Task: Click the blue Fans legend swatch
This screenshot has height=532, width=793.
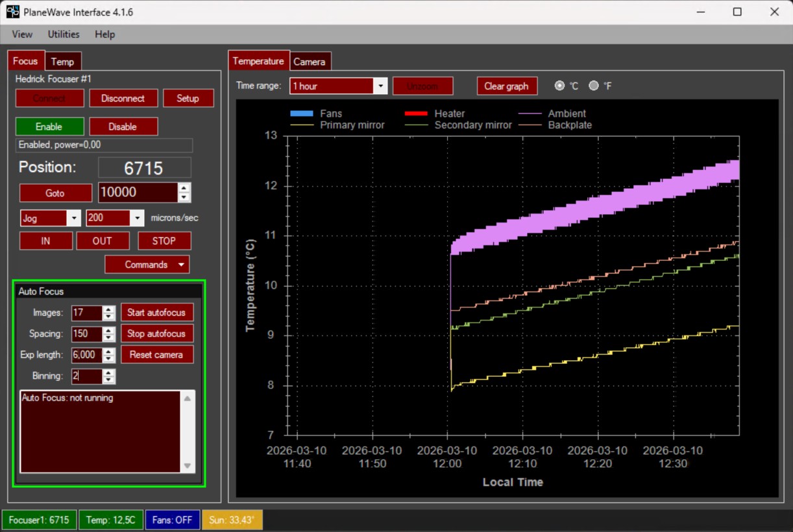Action: coord(301,114)
